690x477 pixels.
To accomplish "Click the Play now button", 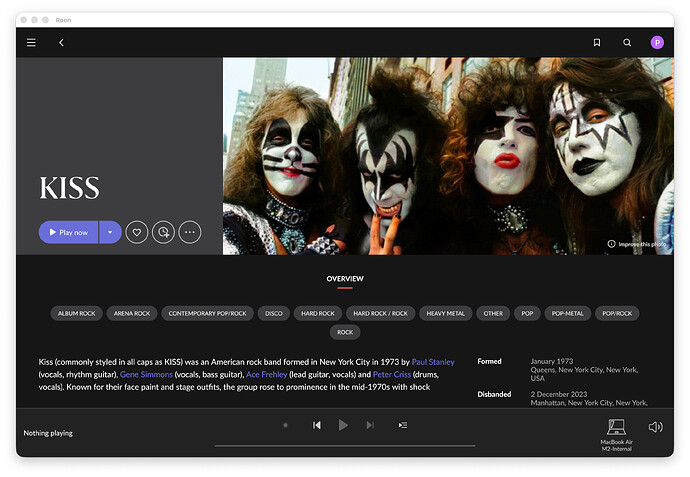I will [68, 232].
